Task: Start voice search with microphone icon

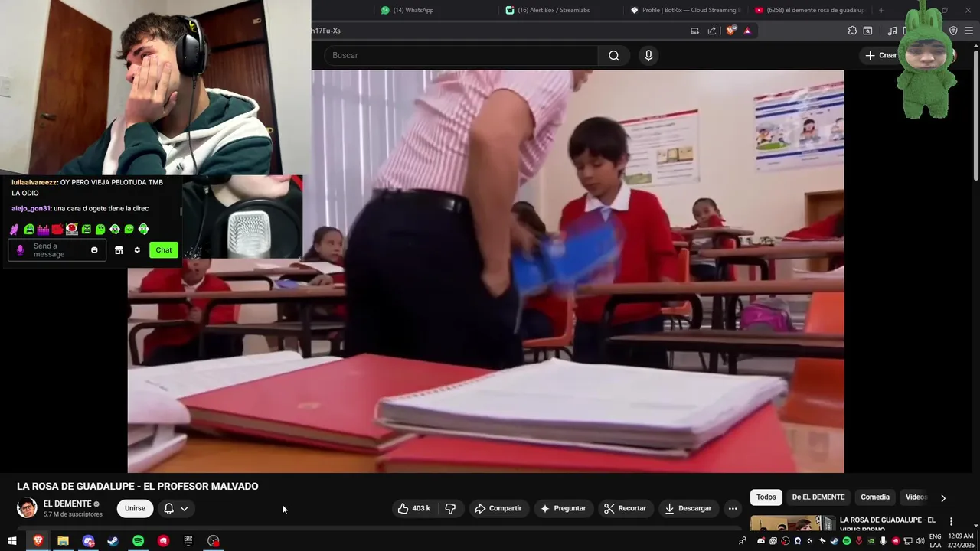Action: click(x=648, y=55)
